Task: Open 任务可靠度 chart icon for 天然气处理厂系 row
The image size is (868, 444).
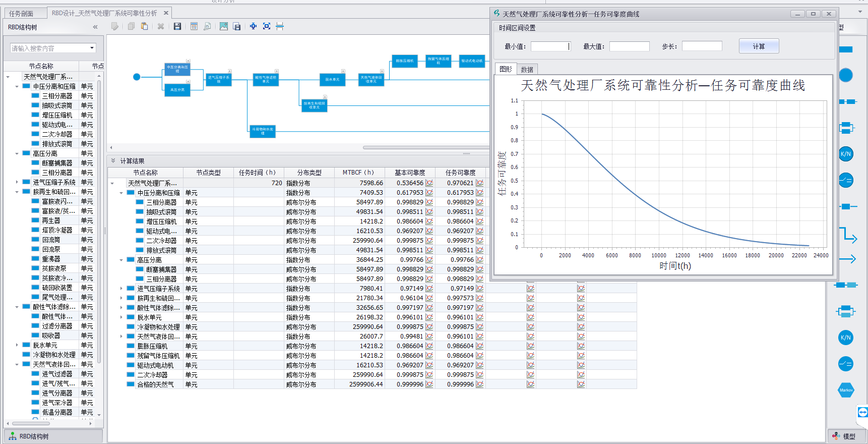Action: click(480, 183)
